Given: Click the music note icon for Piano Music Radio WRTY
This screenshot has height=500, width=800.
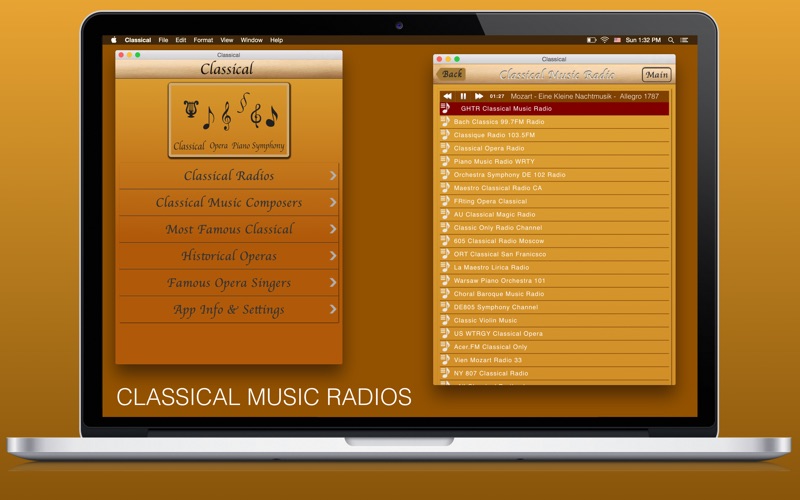Looking at the screenshot, I should (x=445, y=161).
